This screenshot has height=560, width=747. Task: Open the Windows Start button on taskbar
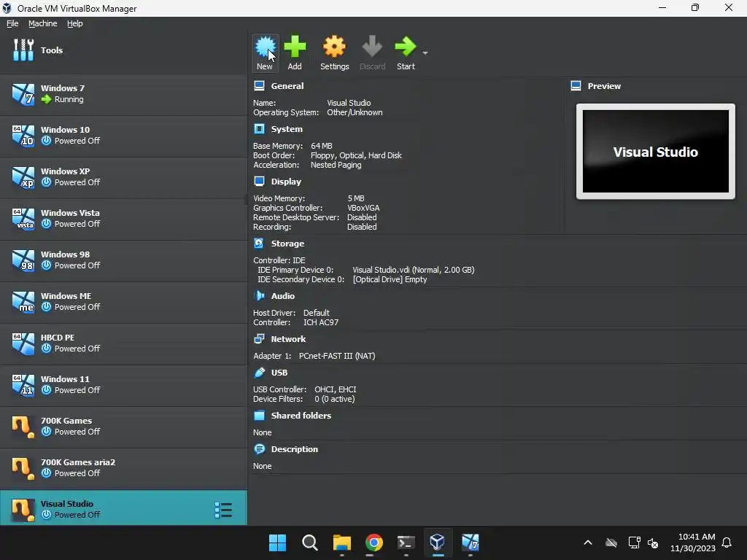(x=277, y=542)
